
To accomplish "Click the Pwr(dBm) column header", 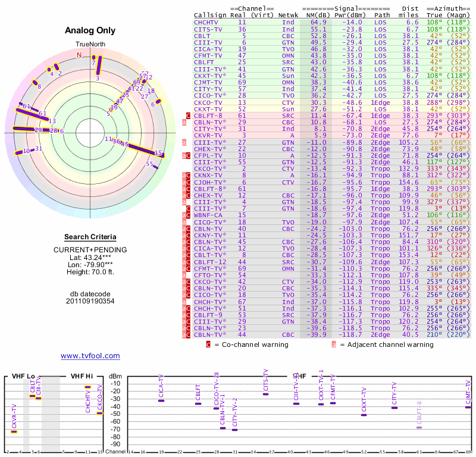I will [x=349, y=14].
